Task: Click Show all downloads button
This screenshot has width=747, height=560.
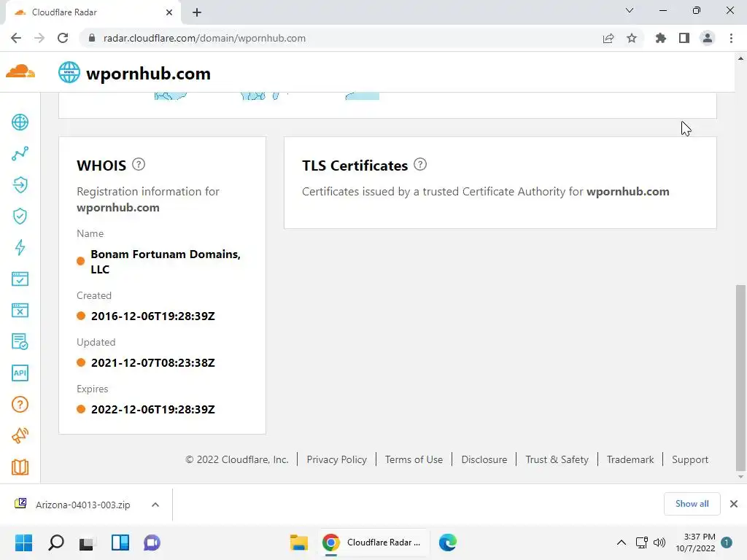Action: (692, 504)
